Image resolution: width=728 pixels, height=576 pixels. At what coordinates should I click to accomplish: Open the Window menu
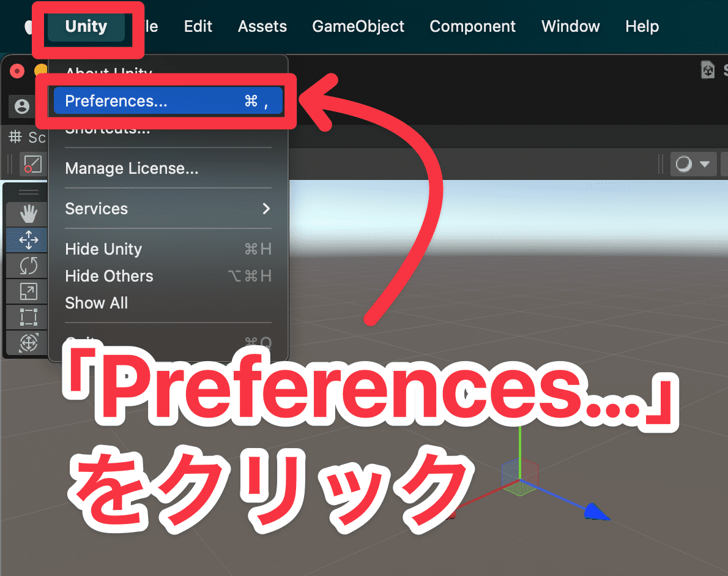[570, 26]
